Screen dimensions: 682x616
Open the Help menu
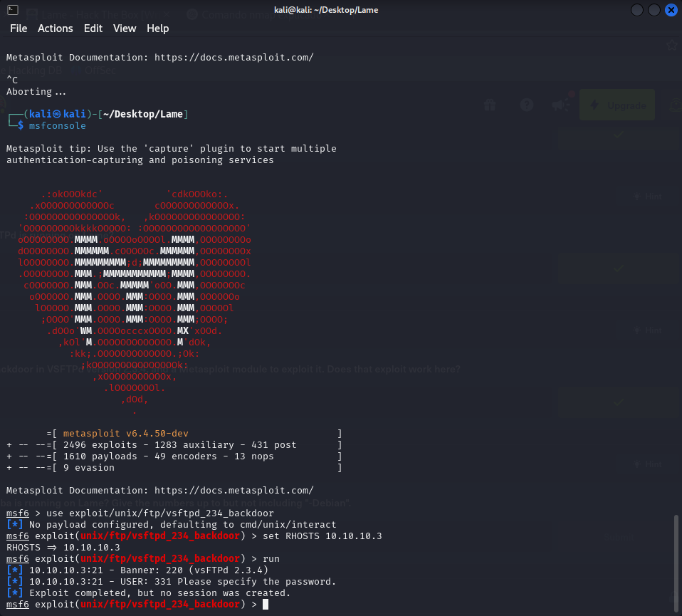click(x=157, y=28)
